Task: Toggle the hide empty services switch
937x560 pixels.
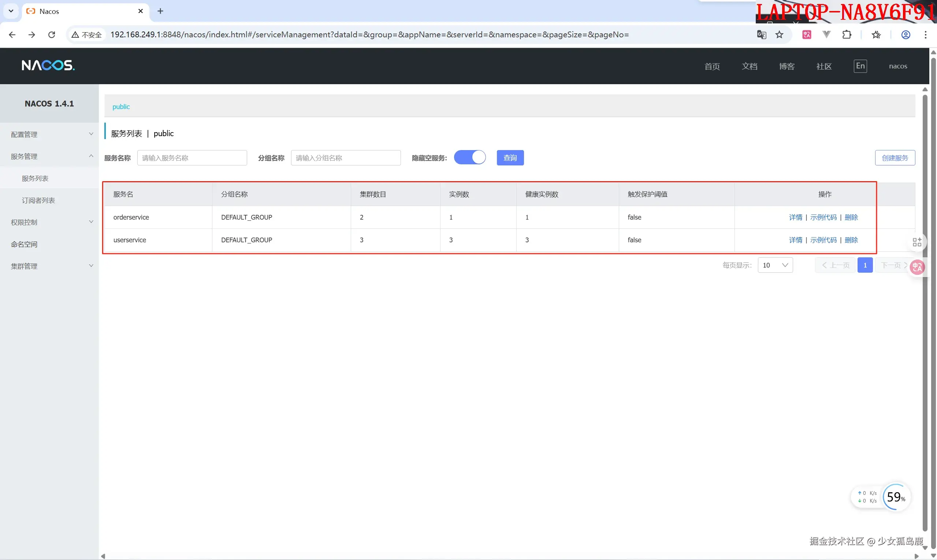Action: tap(470, 157)
